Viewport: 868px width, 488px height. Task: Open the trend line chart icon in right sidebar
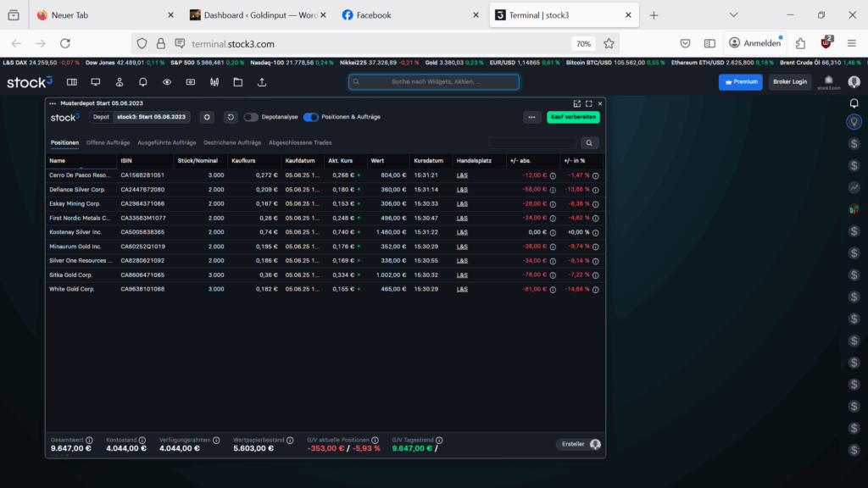pos(854,187)
